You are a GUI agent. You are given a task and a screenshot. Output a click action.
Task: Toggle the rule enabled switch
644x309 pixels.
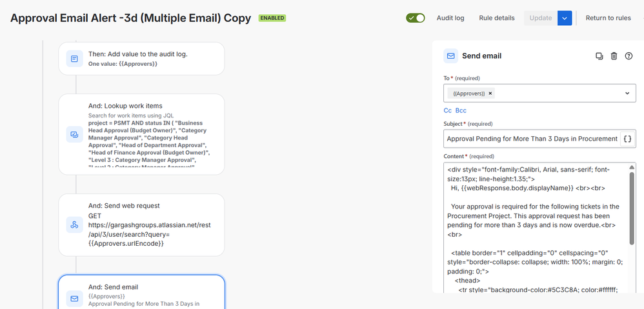416,18
